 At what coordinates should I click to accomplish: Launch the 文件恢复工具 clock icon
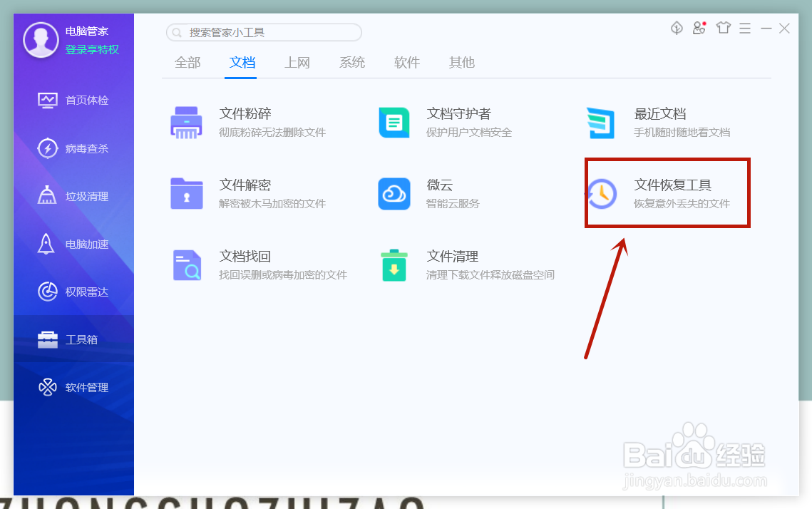click(x=601, y=194)
